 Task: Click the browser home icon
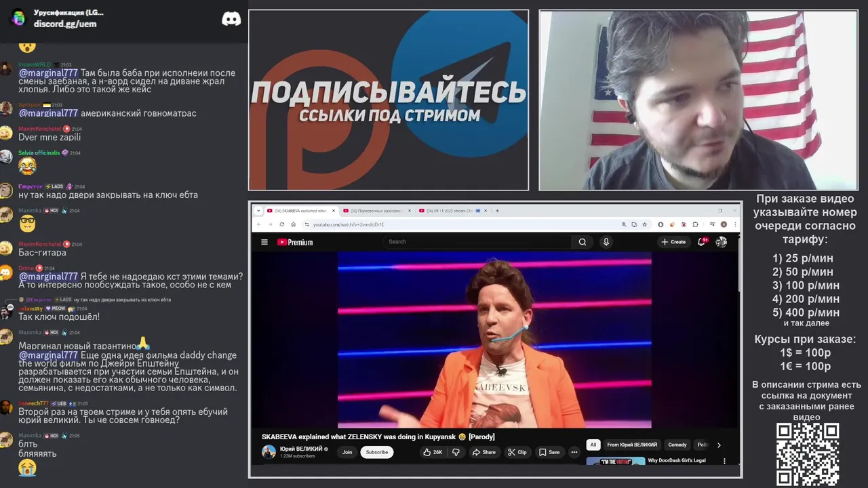293,224
